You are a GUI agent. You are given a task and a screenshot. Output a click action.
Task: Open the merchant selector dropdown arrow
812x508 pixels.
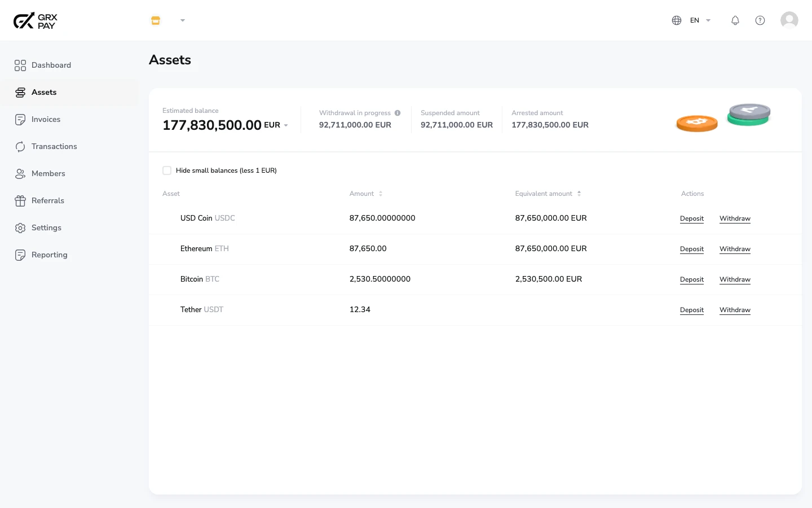click(x=183, y=20)
